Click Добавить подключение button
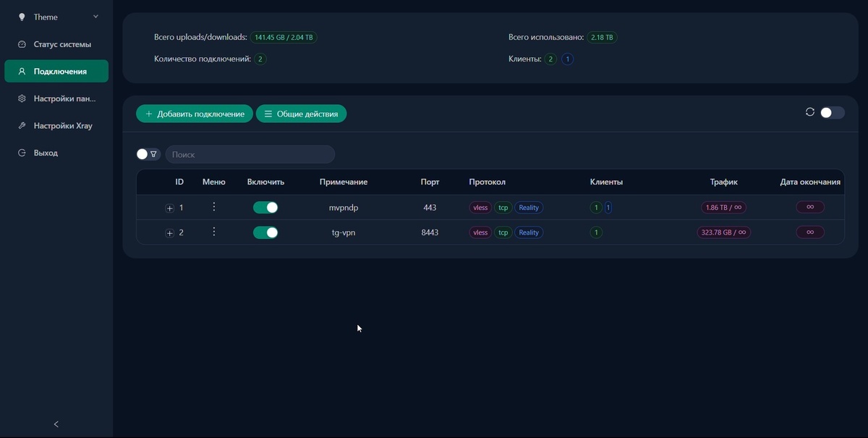 pos(195,114)
